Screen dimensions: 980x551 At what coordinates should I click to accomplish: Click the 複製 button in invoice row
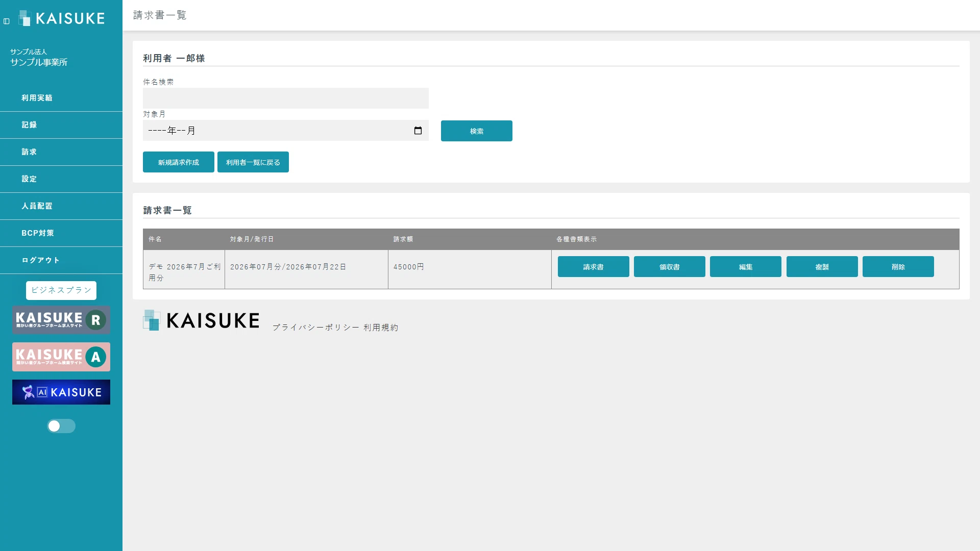[822, 267]
